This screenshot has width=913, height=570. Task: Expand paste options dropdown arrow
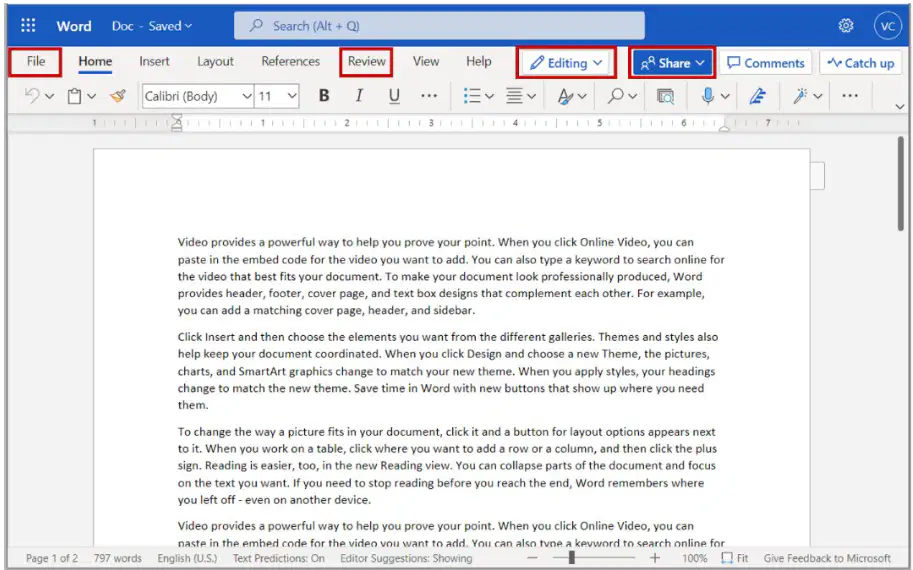tap(91, 96)
